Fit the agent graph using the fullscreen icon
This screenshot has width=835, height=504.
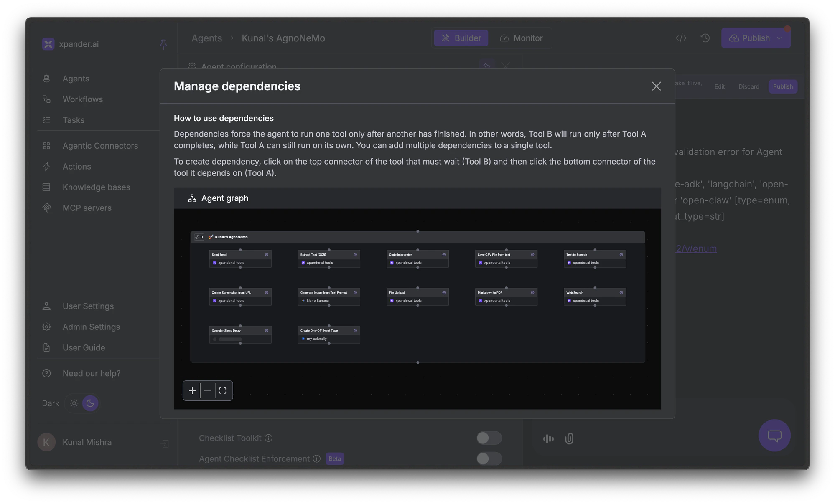pos(222,390)
